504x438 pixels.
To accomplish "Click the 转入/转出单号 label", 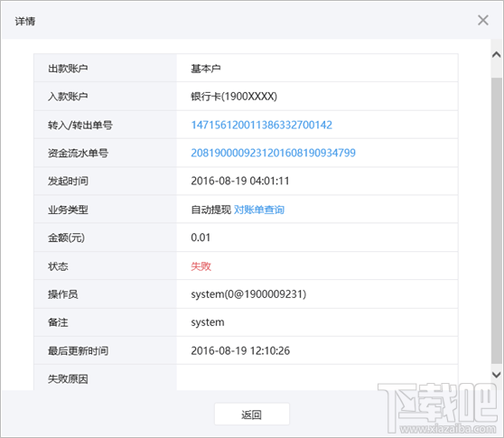I will click(x=80, y=125).
